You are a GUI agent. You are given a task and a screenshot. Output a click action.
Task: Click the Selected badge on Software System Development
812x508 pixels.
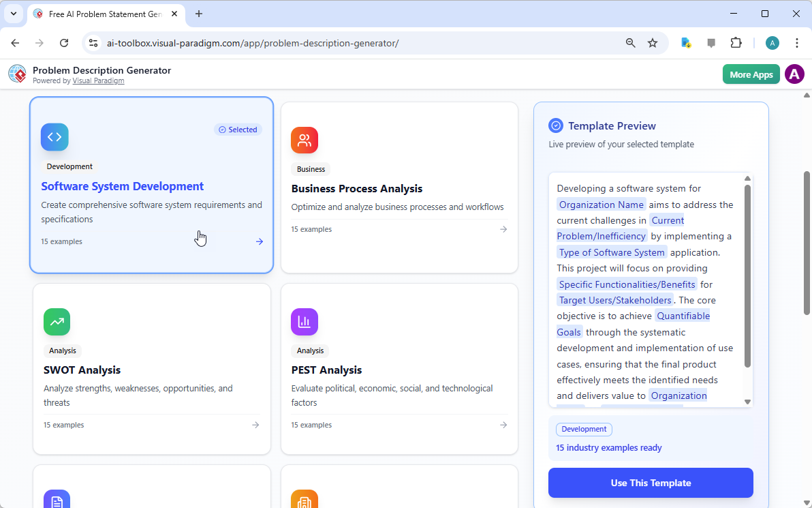coord(238,129)
